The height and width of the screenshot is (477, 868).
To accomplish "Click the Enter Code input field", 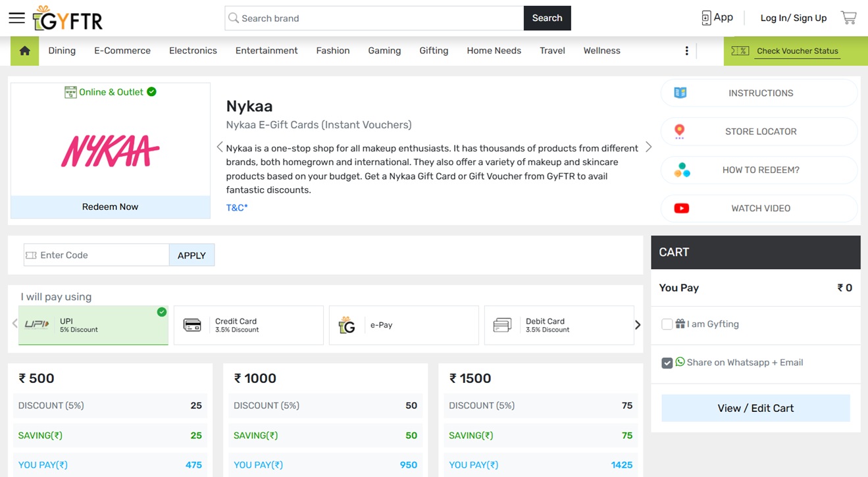I will tap(102, 255).
